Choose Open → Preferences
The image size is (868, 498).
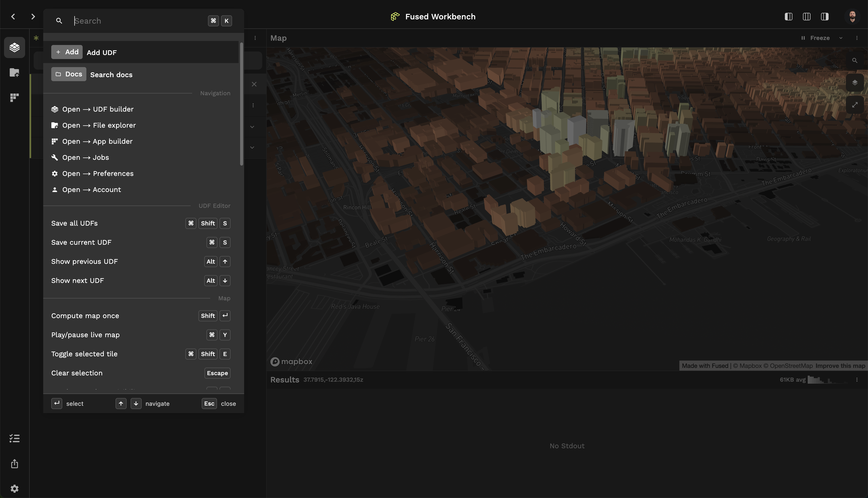141,173
